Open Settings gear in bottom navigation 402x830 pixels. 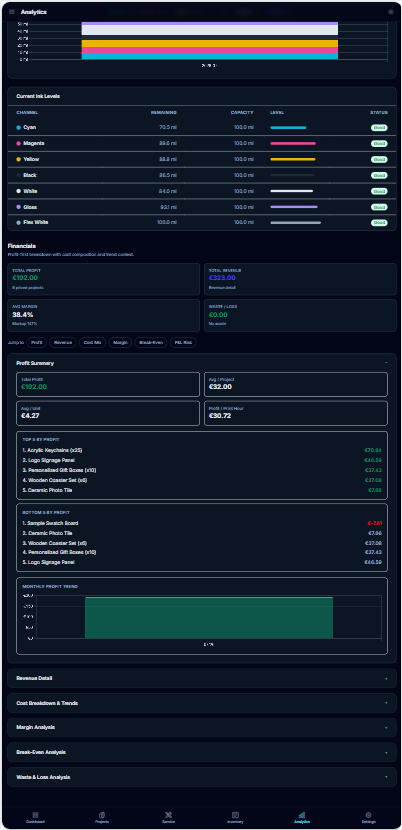coord(369,817)
